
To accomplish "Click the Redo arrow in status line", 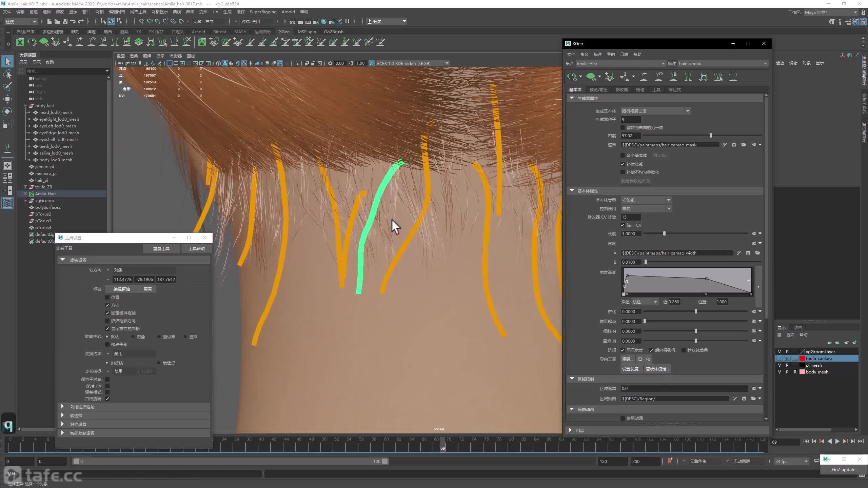I will point(81,21).
